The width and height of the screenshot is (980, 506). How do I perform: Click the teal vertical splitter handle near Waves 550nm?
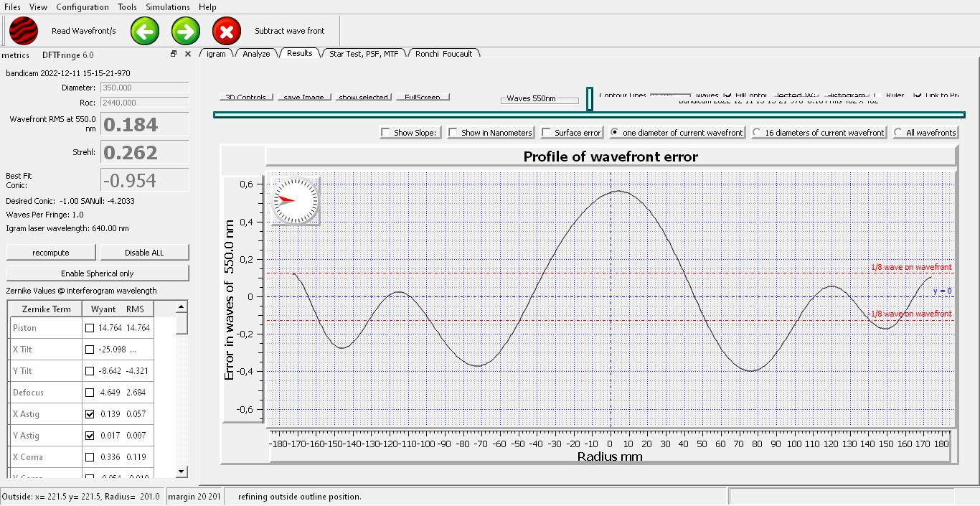pyautogui.click(x=589, y=99)
